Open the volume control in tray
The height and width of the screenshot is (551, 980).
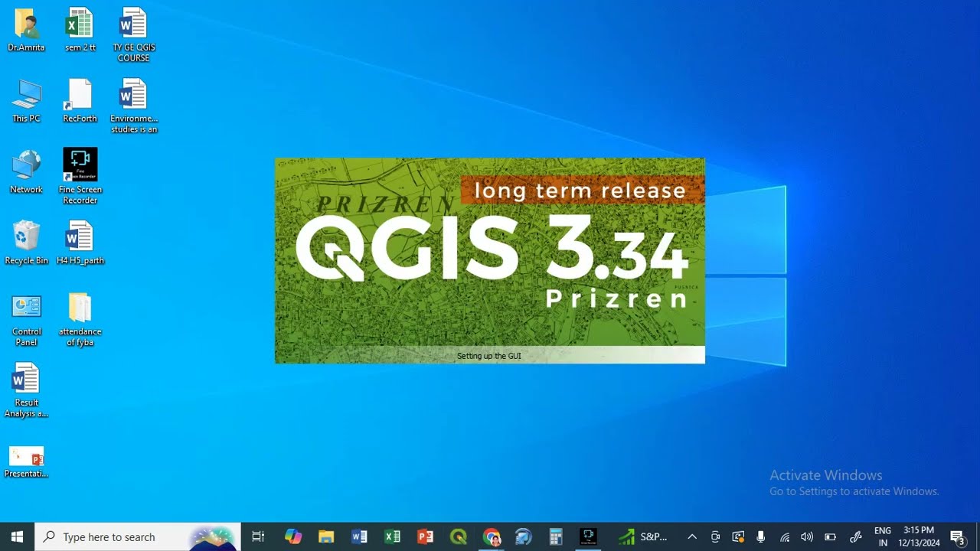[x=807, y=536]
